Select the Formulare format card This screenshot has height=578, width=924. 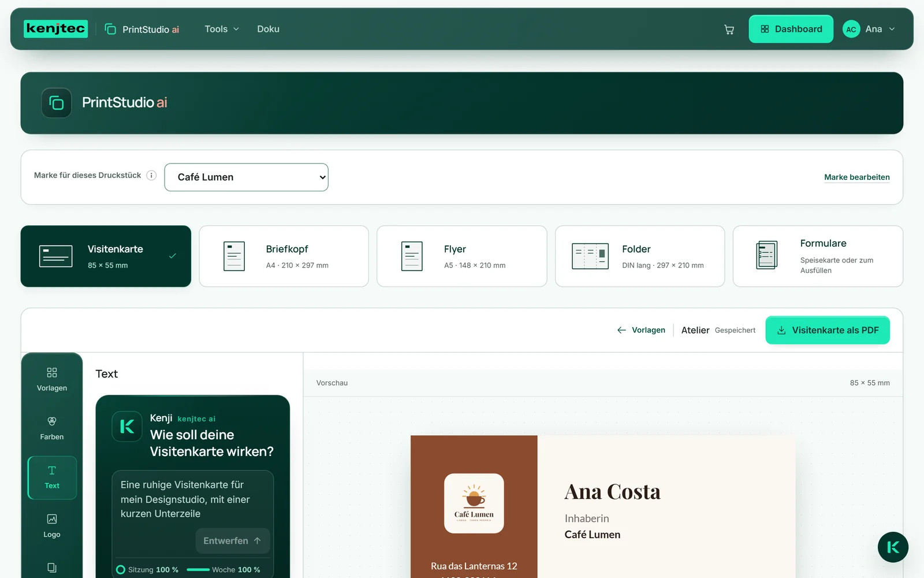pyautogui.click(x=818, y=256)
